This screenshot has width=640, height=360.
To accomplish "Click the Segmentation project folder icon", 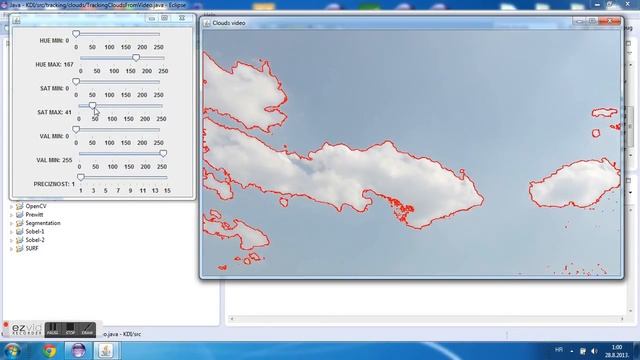I will (x=19, y=223).
